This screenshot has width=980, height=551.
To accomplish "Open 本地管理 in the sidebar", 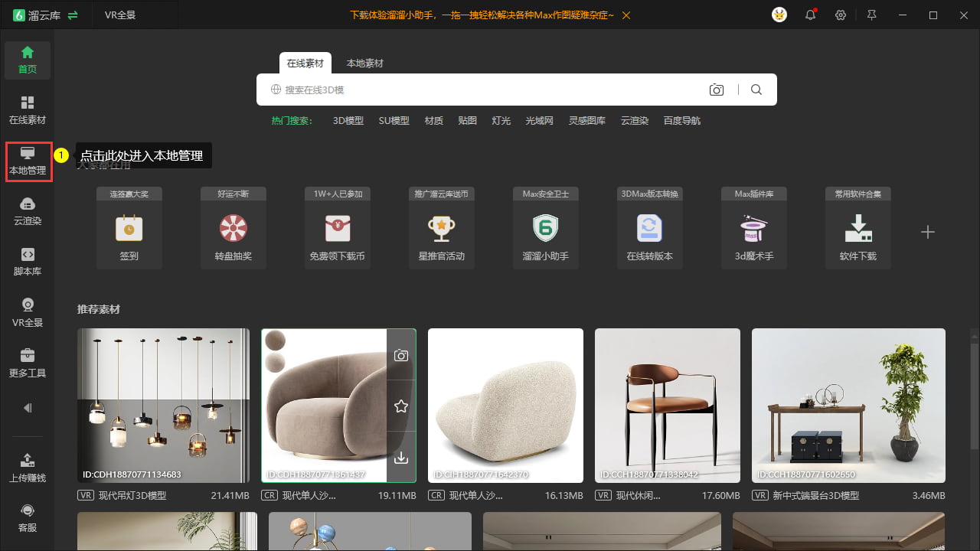I will coord(29,161).
